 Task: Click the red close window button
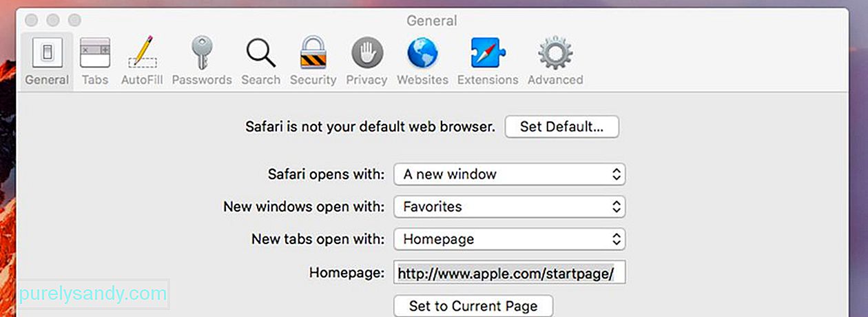(x=32, y=21)
